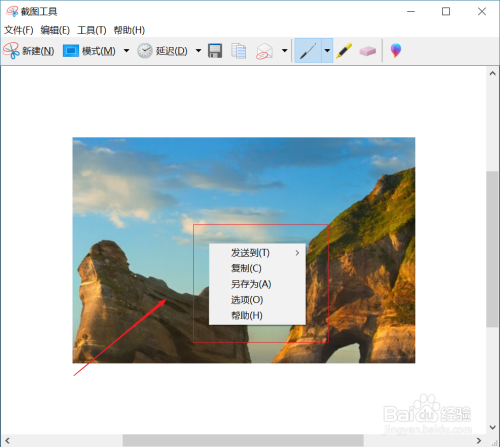
Task: Select the pink Eraser tool
Action: pyautogui.click(x=368, y=51)
